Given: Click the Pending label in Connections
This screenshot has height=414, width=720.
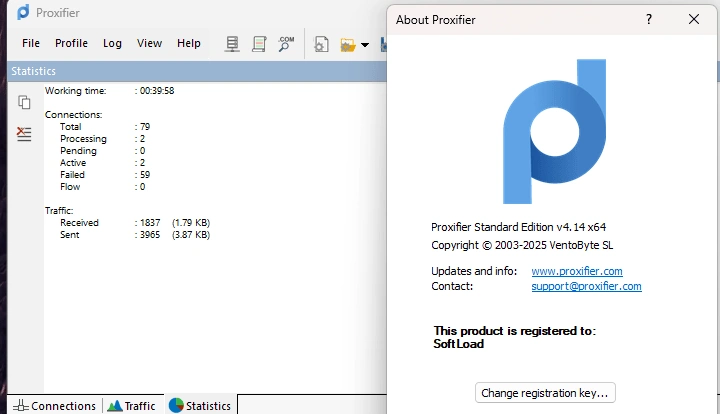Looking at the screenshot, I should click(78, 151).
